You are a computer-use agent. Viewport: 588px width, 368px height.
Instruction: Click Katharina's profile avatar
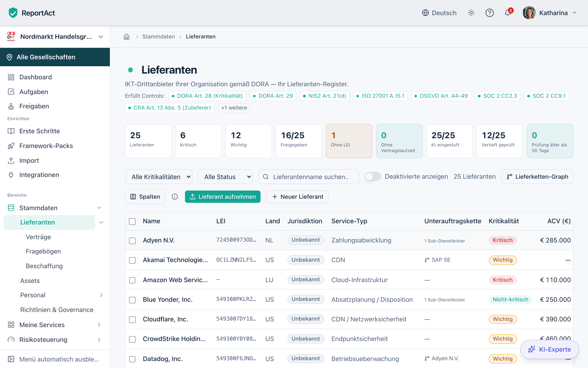tap(529, 13)
